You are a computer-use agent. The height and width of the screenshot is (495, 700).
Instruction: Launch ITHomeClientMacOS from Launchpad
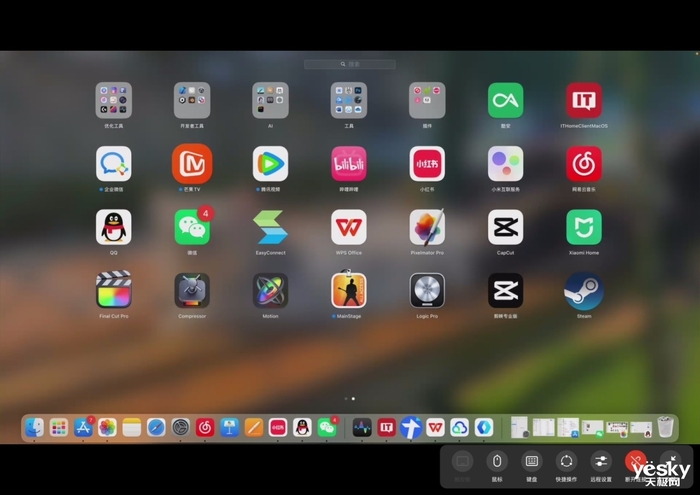pos(584,100)
